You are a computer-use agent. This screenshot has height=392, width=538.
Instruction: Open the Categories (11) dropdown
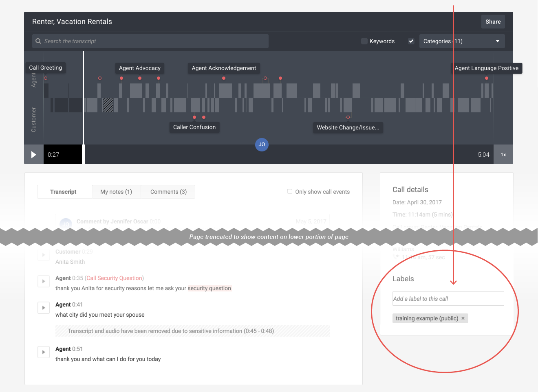click(462, 41)
